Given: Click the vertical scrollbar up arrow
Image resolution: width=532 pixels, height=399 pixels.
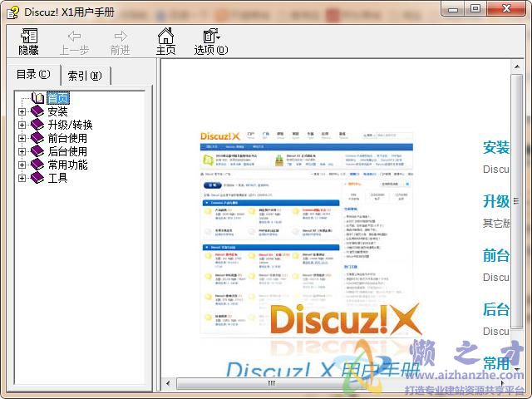Looking at the screenshot, I should (x=517, y=66).
